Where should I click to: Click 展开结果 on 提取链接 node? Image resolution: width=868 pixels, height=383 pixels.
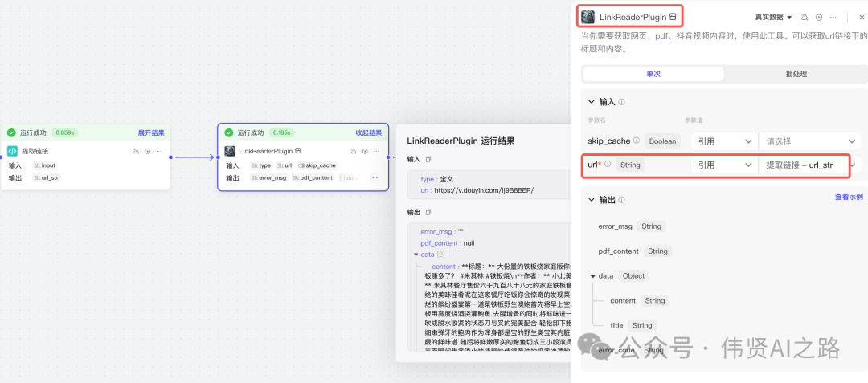tap(151, 132)
